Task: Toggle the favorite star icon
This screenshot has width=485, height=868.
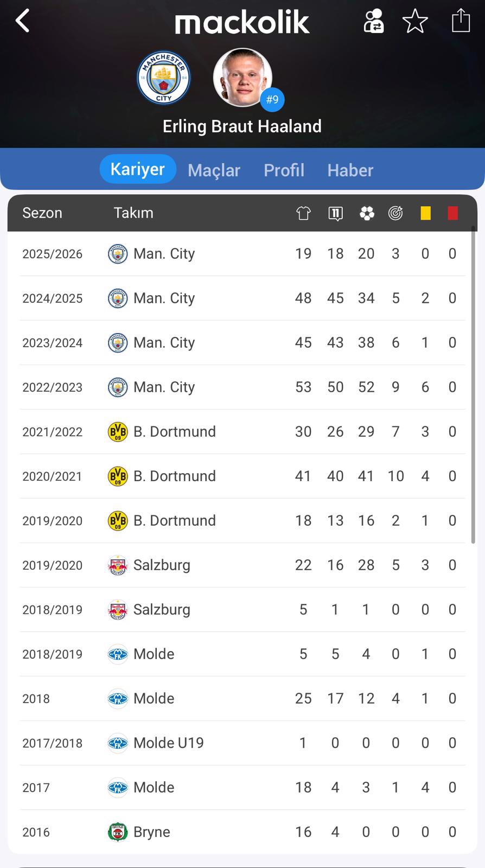Action: 415,22
